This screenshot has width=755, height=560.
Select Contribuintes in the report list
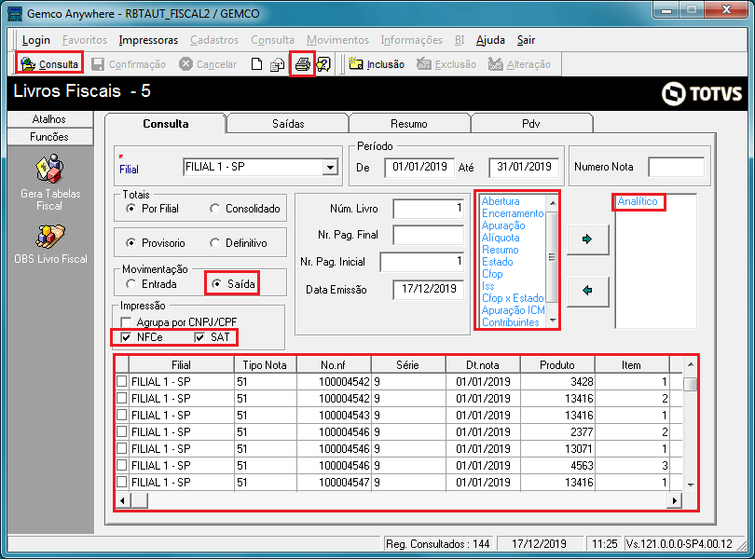point(511,322)
